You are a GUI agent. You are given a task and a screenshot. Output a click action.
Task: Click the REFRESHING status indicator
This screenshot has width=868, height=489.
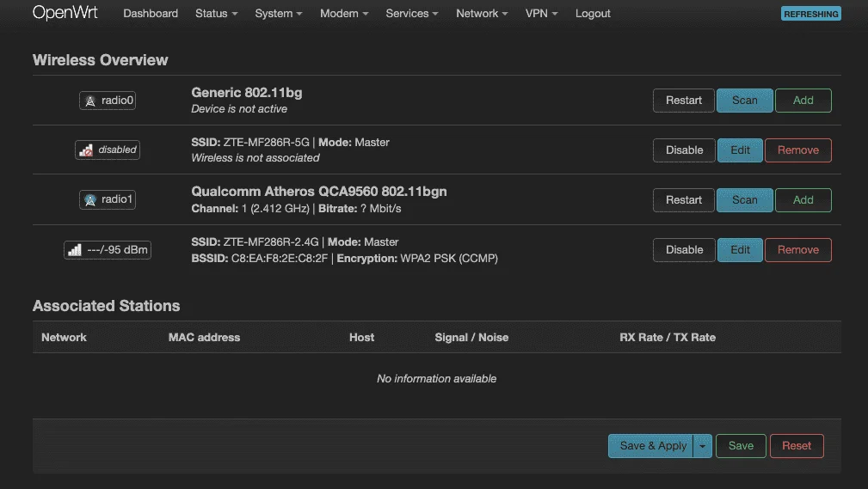click(811, 14)
